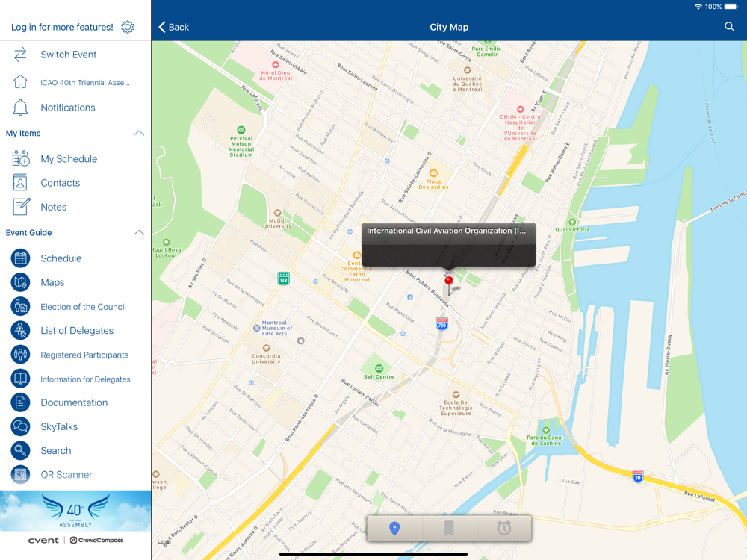Open List of Delegates label
This screenshot has width=747, height=560.
pyautogui.click(x=77, y=331)
